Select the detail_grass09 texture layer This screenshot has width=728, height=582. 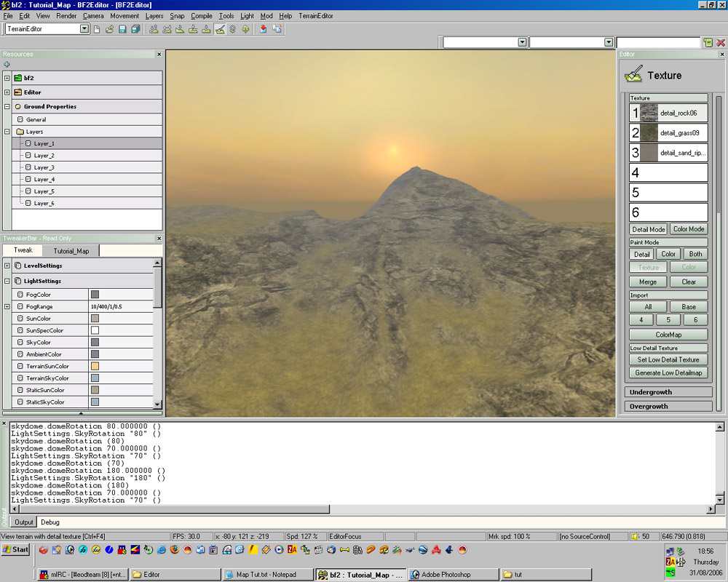coord(668,133)
